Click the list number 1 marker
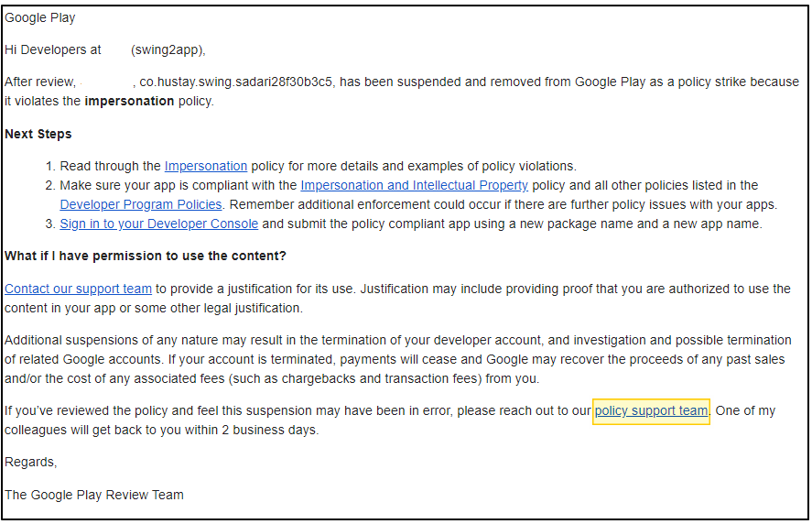This screenshot has width=812, height=524. click(x=49, y=166)
